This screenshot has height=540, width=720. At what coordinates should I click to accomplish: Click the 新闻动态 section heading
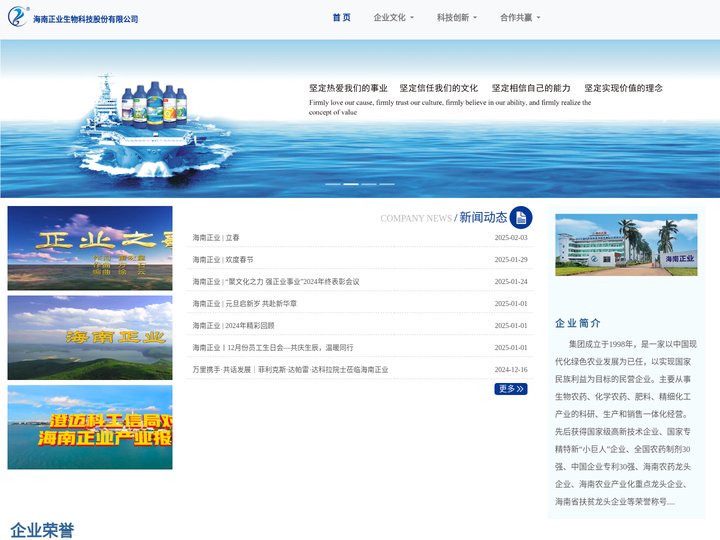click(483, 217)
